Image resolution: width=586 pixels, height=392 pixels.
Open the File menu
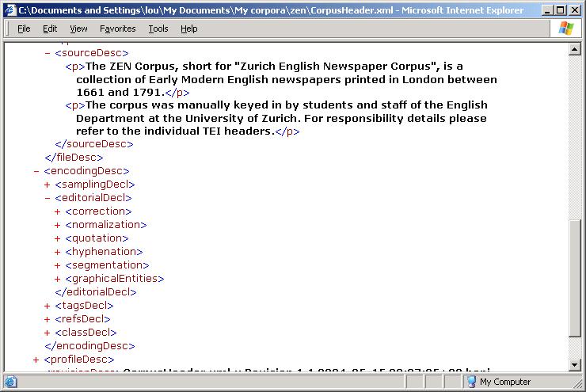tap(24, 29)
